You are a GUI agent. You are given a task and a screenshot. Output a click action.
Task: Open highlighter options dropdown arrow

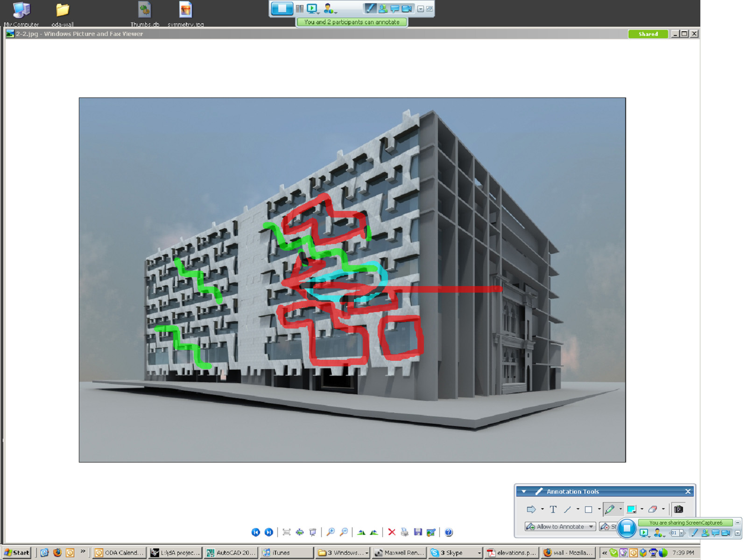pyautogui.click(x=620, y=509)
